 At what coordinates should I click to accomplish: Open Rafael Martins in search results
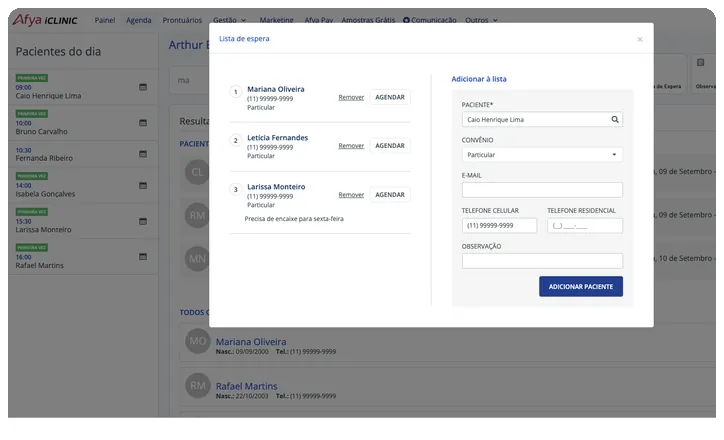tap(247, 386)
